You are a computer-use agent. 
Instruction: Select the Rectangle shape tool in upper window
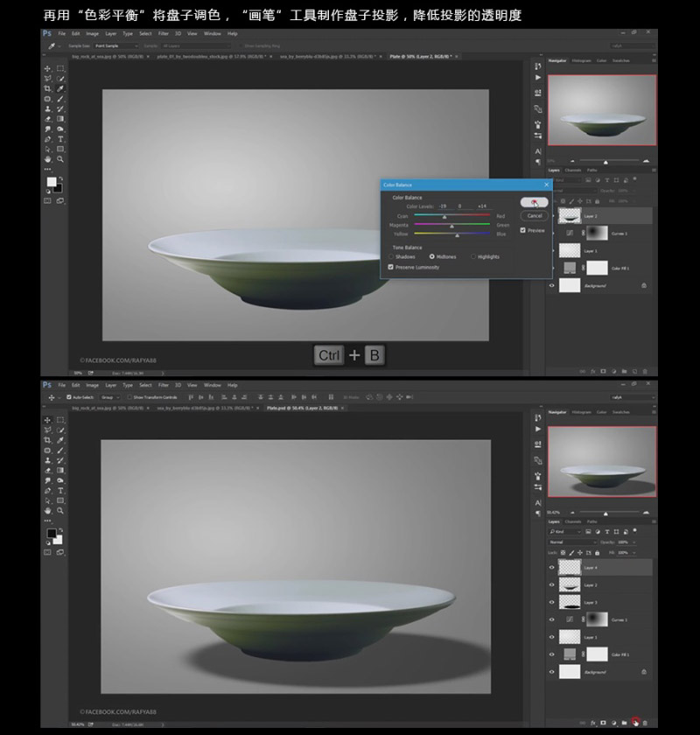click(x=60, y=149)
